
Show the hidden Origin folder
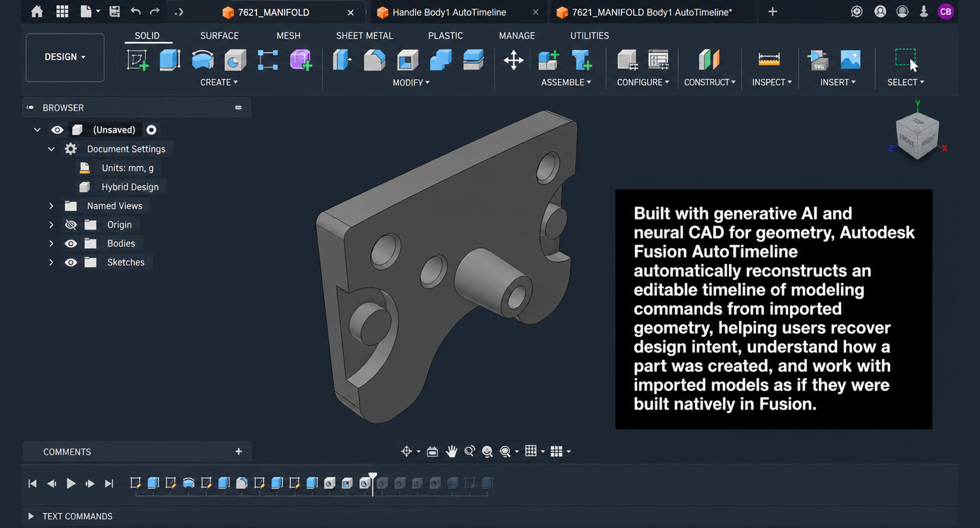[x=71, y=225]
